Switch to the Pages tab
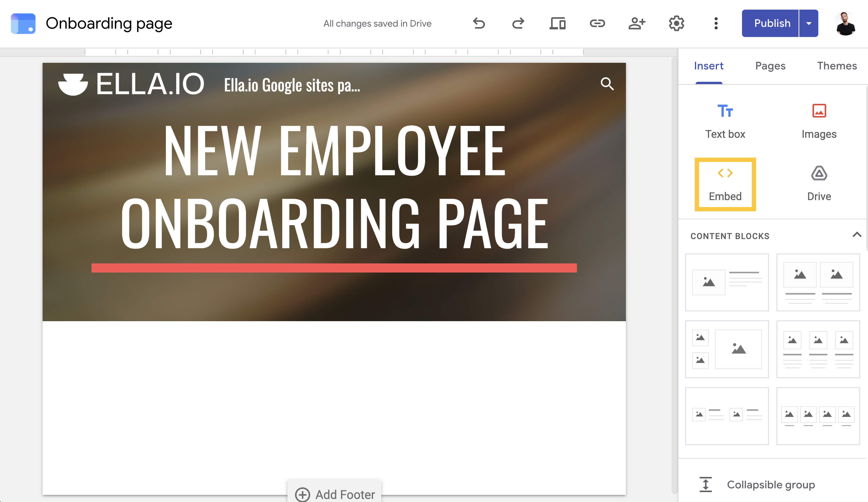This screenshot has height=502, width=868. pos(770,66)
